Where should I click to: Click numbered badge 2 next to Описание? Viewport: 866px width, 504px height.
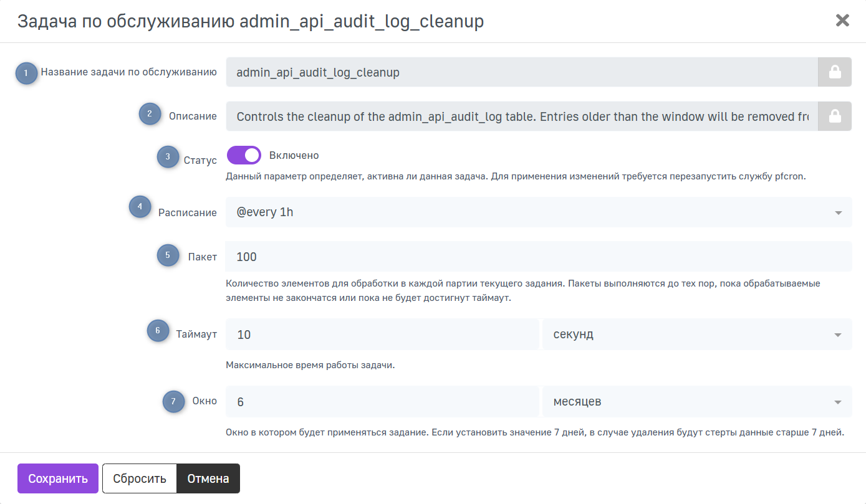pyautogui.click(x=150, y=114)
